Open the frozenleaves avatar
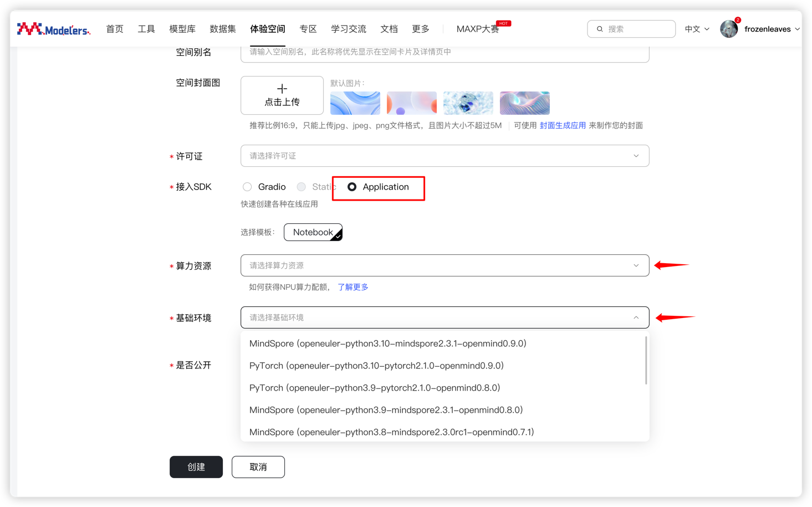The width and height of the screenshot is (812, 507). [729, 29]
